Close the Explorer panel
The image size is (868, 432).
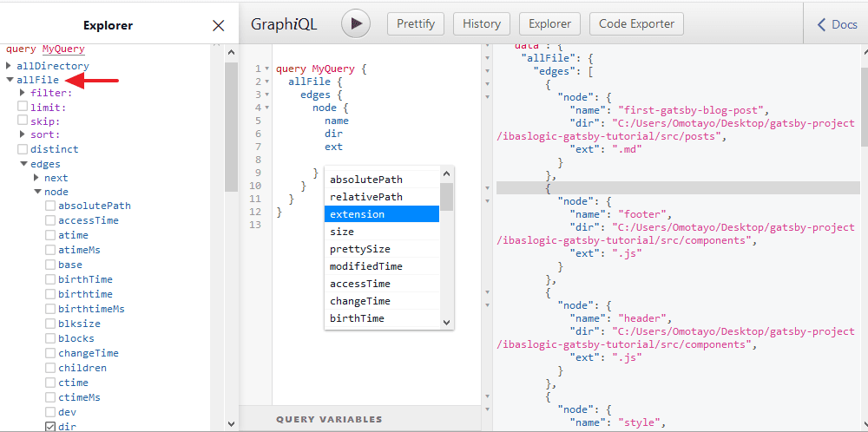coord(218,25)
